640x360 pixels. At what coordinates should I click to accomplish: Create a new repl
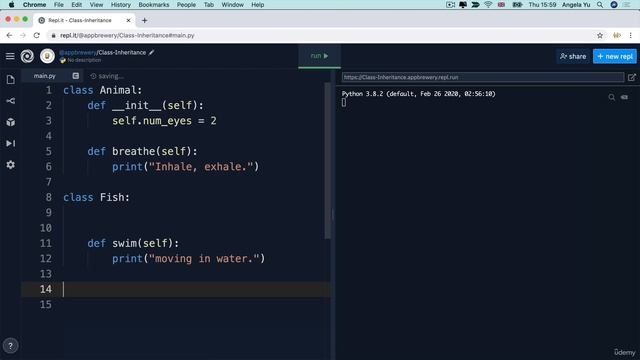615,56
